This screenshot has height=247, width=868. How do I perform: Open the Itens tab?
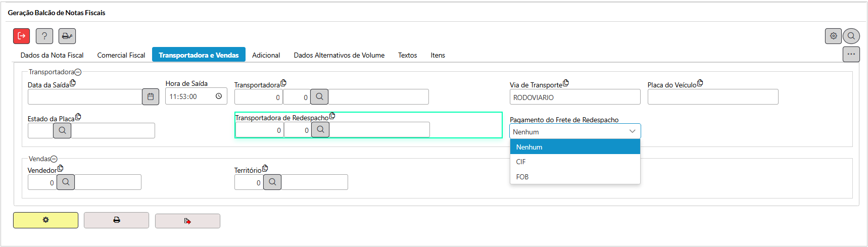click(x=438, y=55)
